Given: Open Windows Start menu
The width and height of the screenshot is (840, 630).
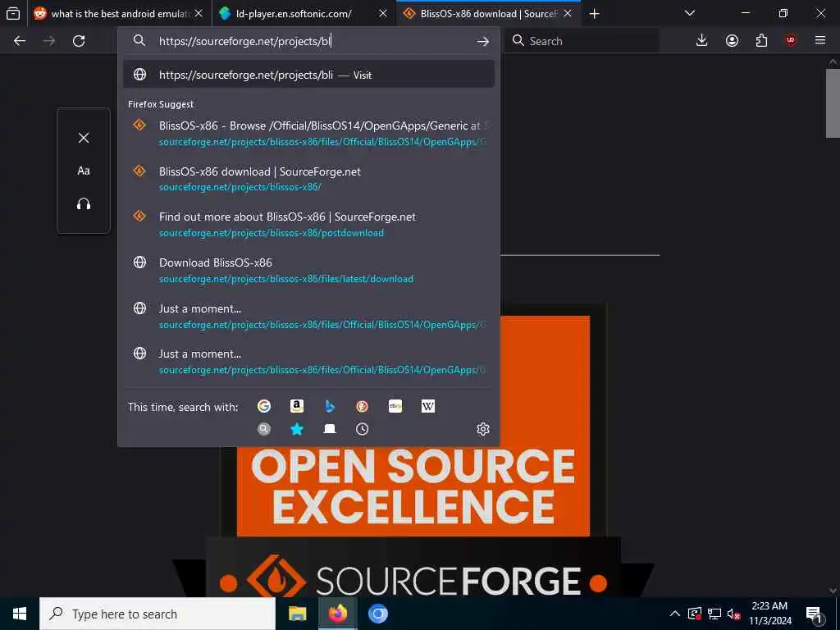Looking at the screenshot, I should click(x=20, y=614).
